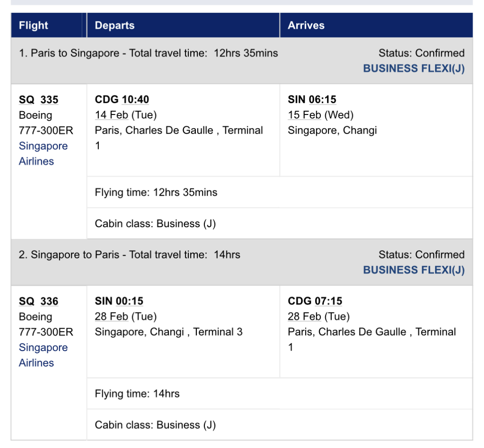The height and width of the screenshot is (448, 484).
Task: Select 28 Feb date under CDG 07:15
Action: 304,316
